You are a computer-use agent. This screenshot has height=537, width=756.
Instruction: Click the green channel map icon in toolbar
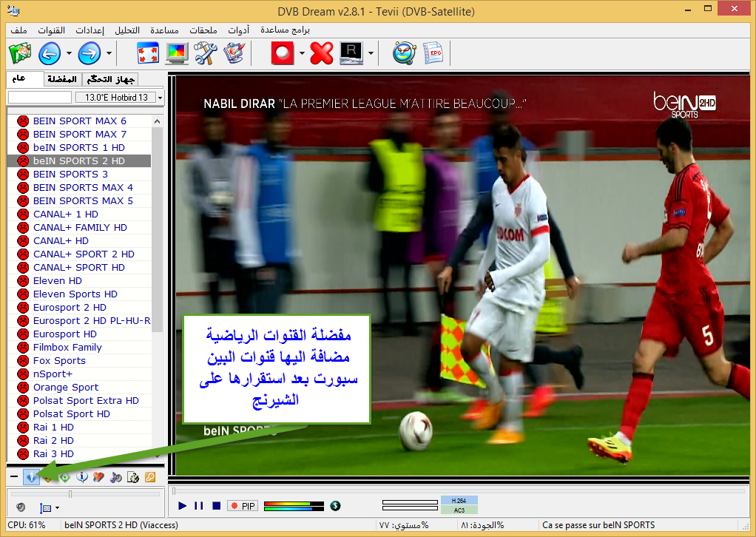(20, 53)
